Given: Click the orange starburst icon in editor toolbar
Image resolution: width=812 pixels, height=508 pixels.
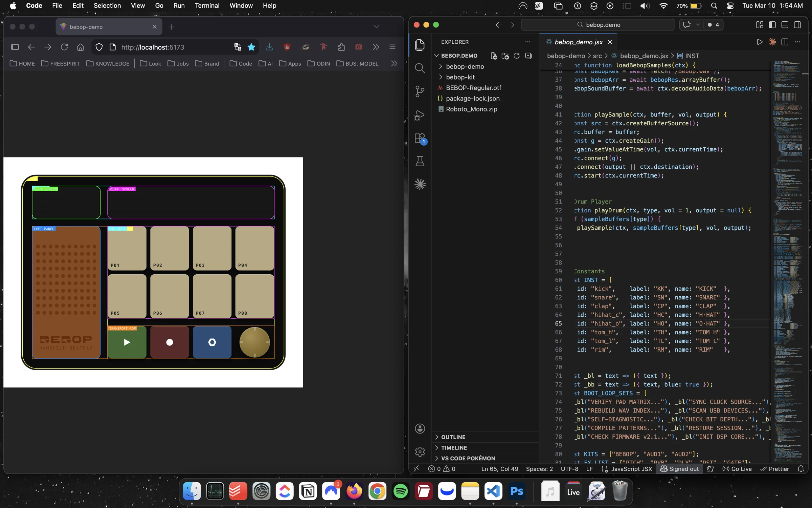Looking at the screenshot, I should coord(772,42).
